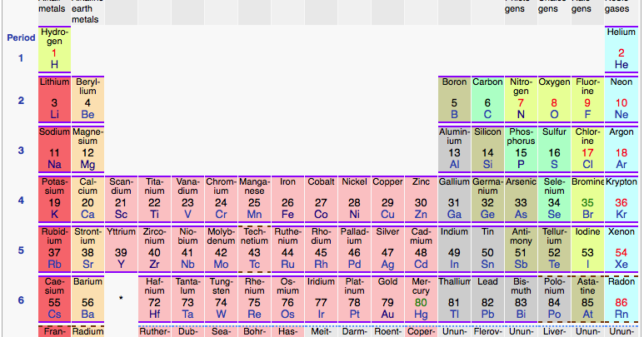Image resolution: width=644 pixels, height=337 pixels.
Task: Open the Barium element cell
Action: (x=87, y=299)
